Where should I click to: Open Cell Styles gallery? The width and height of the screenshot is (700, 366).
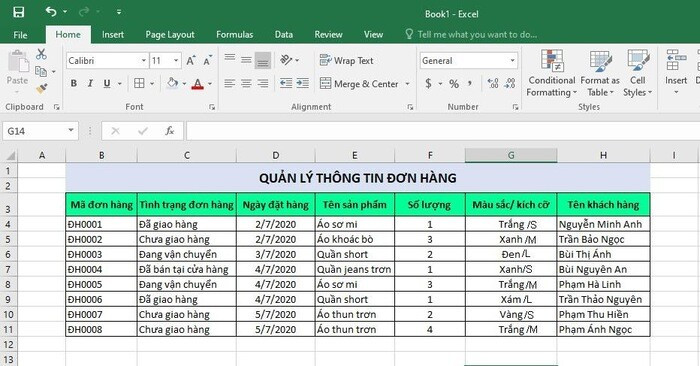pyautogui.click(x=638, y=73)
